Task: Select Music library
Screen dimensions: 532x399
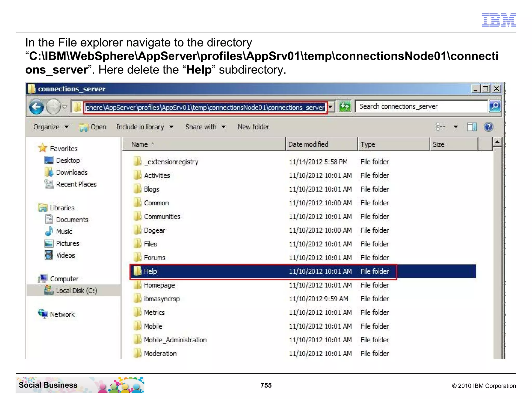Action: 64,232
